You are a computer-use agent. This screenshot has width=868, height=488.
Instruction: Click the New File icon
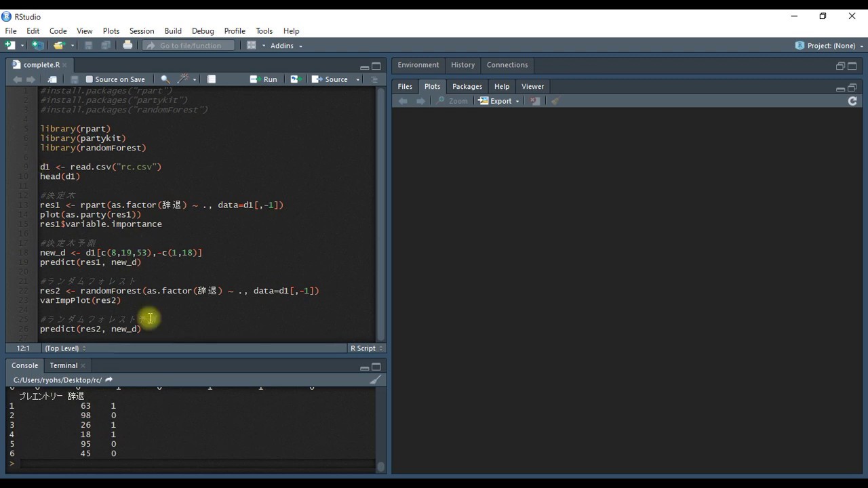coord(10,45)
